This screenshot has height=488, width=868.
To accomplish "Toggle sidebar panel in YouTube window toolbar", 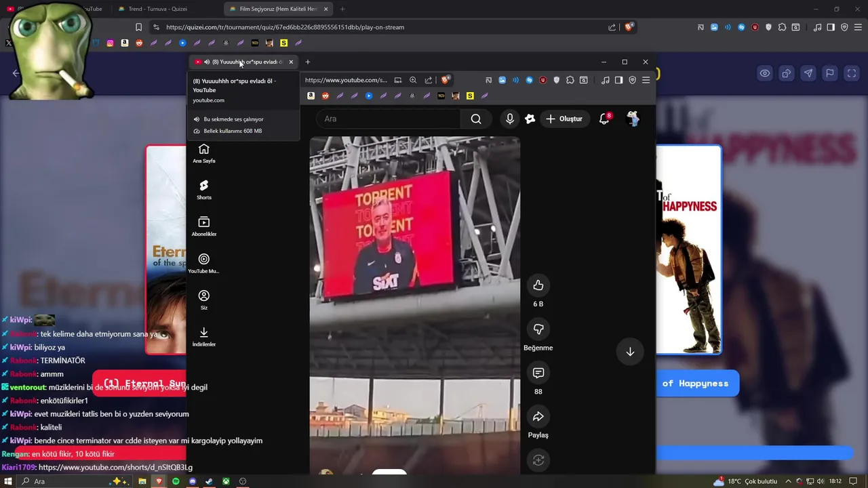I will (x=618, y=80).
